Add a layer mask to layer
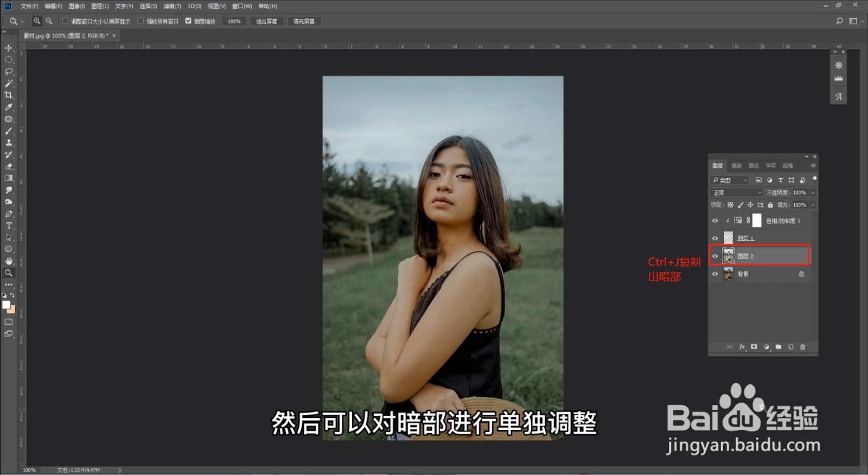The height and width of the screenshot is (475, 868). tap(754, 347)
